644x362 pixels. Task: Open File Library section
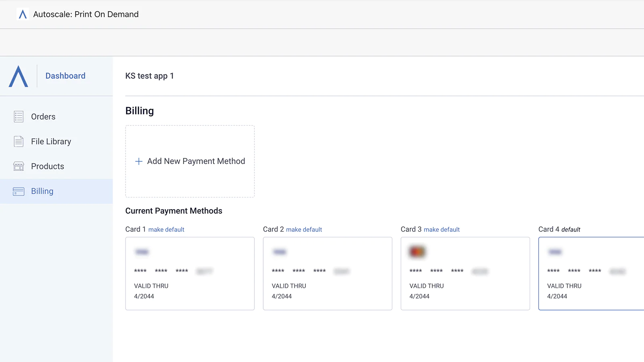(x=51, y=142)
